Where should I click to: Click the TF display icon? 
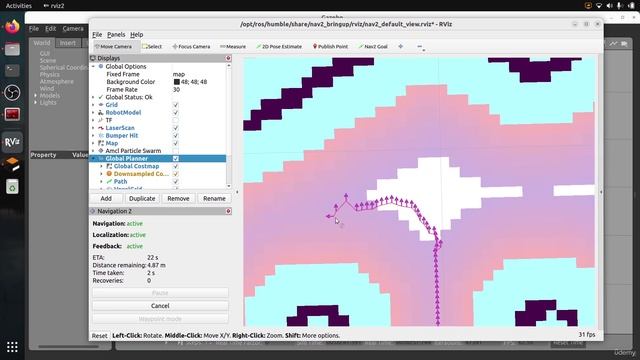click(x=101, y=120)
